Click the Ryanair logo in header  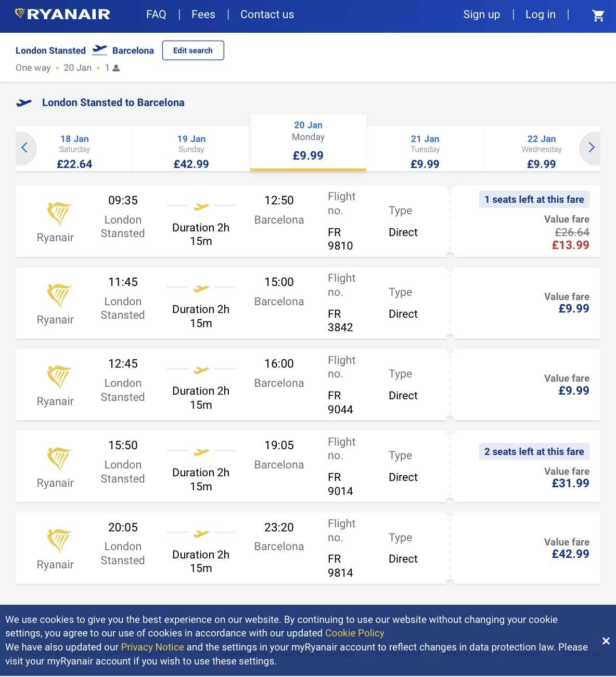pos(62,15)
